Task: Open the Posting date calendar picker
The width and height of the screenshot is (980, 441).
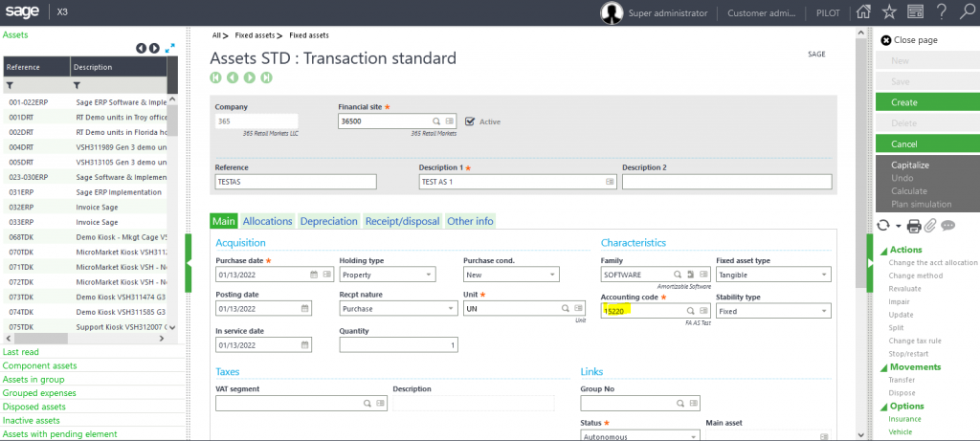Action: [x=304, y=309]
